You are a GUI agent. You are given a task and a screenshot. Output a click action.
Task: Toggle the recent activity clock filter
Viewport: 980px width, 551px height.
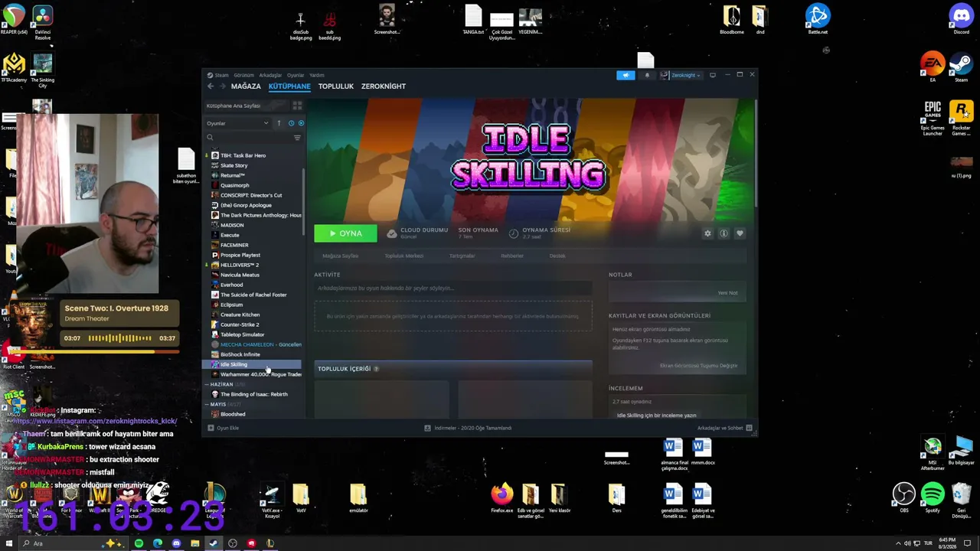coord(291,123)
